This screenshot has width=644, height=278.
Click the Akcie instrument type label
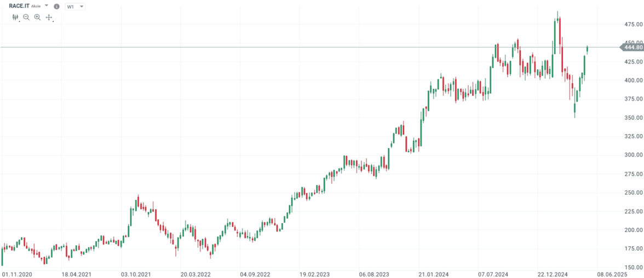click(36, 6)
